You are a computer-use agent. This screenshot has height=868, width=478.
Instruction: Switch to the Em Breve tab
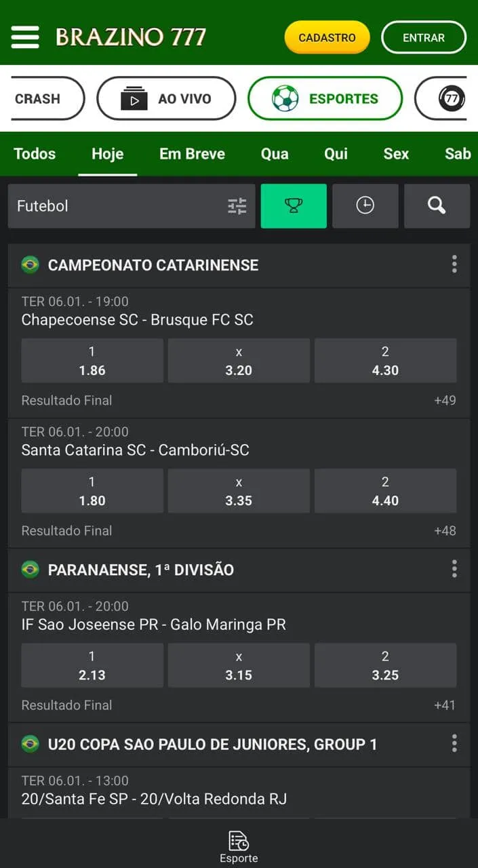coord(192,154)
